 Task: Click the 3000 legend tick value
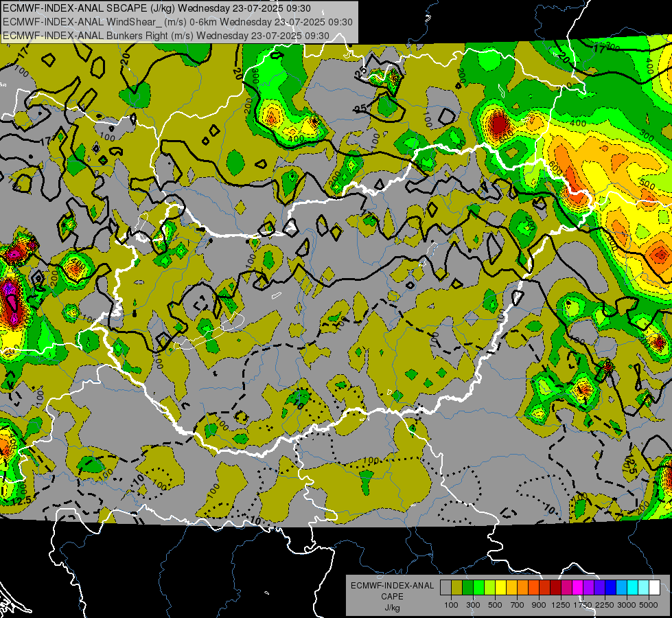coord(627,605)
